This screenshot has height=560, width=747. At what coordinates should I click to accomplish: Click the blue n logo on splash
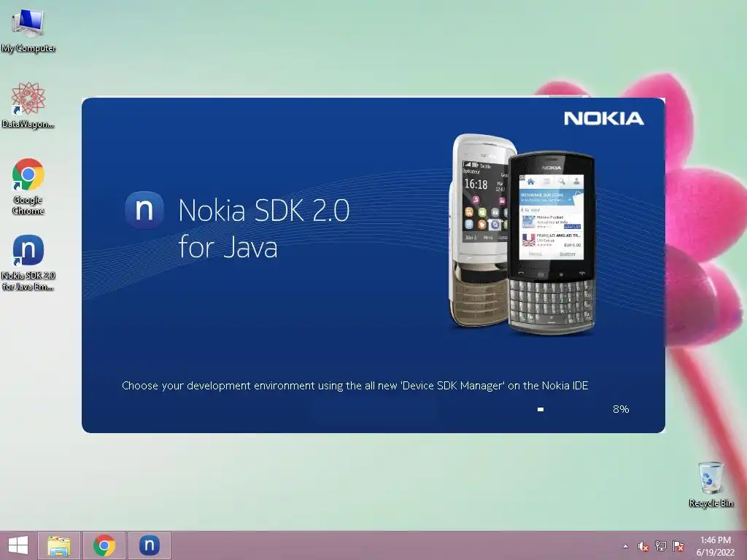(144, 210)
